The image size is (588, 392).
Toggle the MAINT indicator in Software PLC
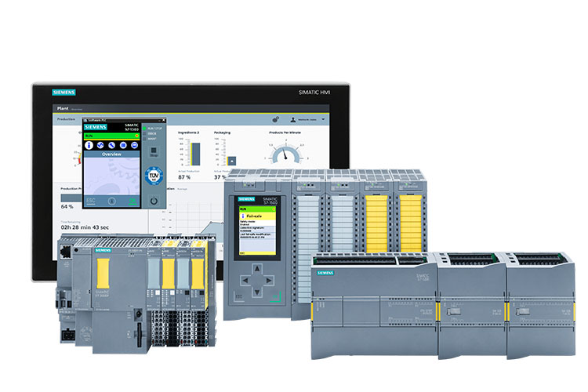tap(144, 139)
